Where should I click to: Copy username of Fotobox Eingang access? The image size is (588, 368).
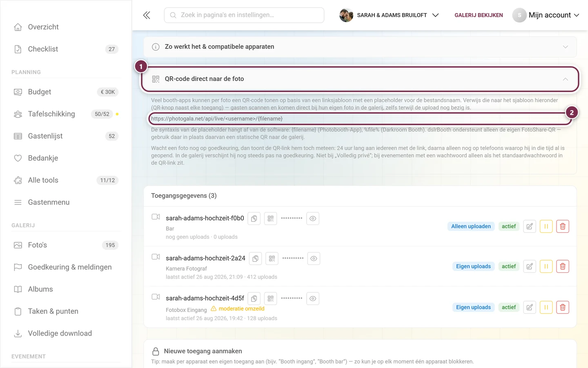[254, 298]
